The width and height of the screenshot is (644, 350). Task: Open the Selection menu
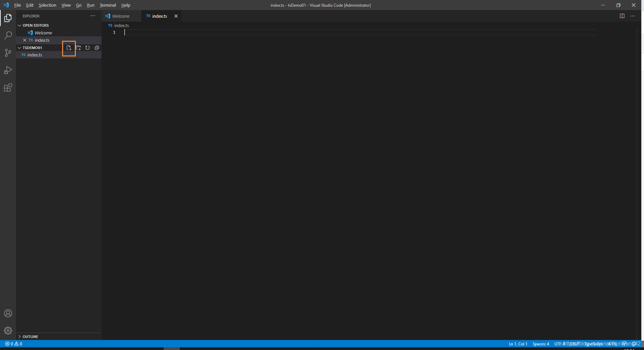(x=47, y=5)
